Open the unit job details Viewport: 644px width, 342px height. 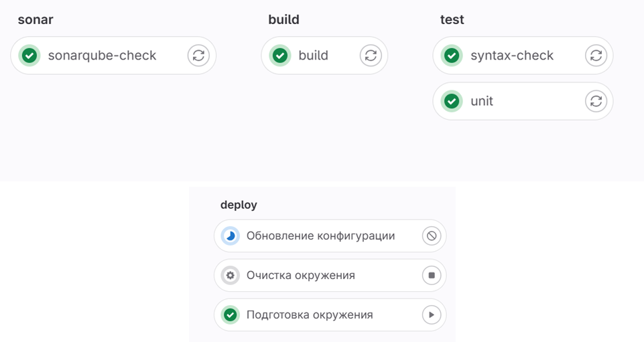(482, 101)
